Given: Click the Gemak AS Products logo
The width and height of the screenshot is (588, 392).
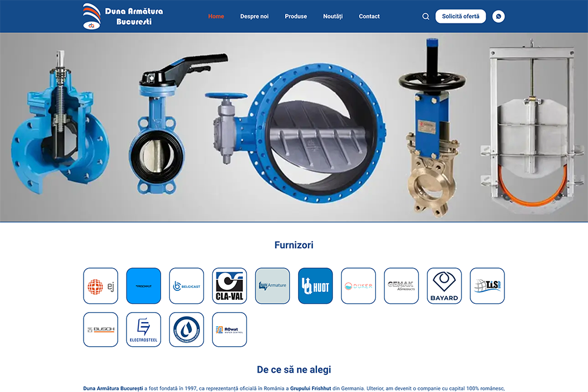Looking at the screenshot, I should (x=401, y=286).
